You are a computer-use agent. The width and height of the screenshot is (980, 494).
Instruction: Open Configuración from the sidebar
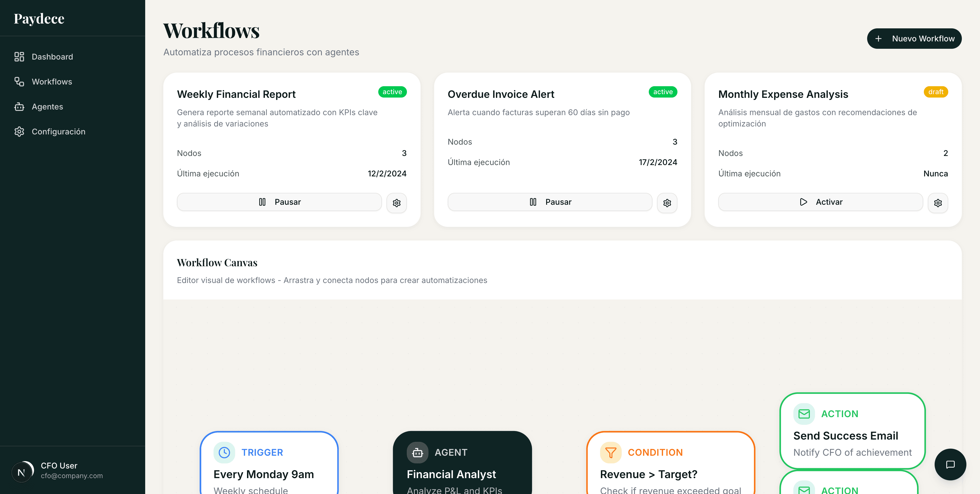click(x=58, y=132)
